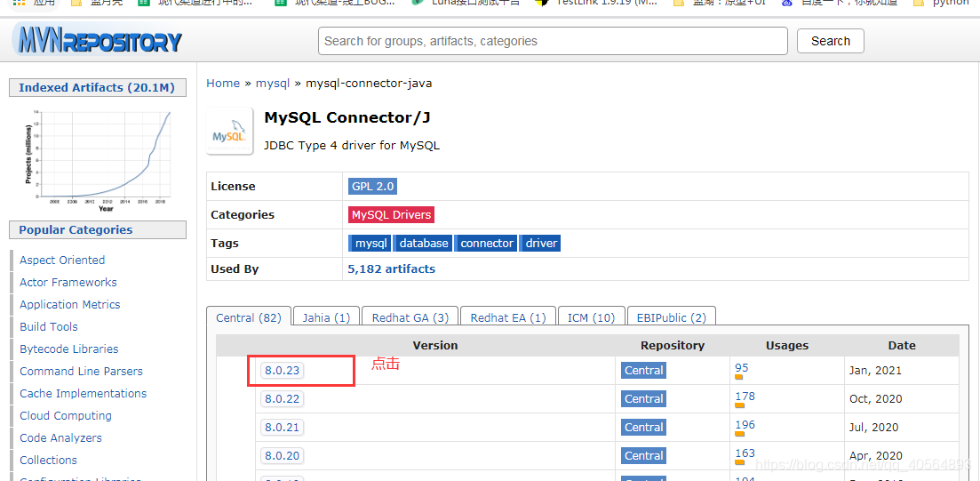Viewport: 980px width, 481px height.
Task: Open the Actor Frameworks category
Action: [68, 283]
